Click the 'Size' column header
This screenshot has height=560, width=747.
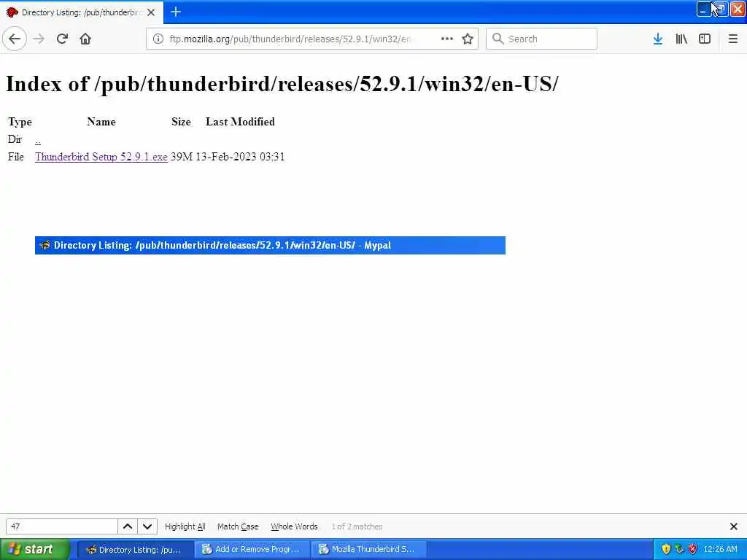pyautogui.click(x=181, y=122)
